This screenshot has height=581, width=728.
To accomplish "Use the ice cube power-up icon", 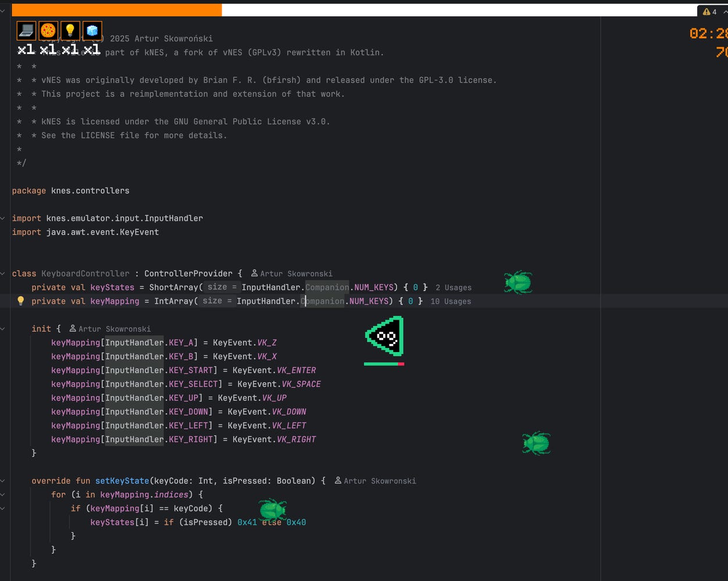I will pyautogui.click(x=92, y=31).
